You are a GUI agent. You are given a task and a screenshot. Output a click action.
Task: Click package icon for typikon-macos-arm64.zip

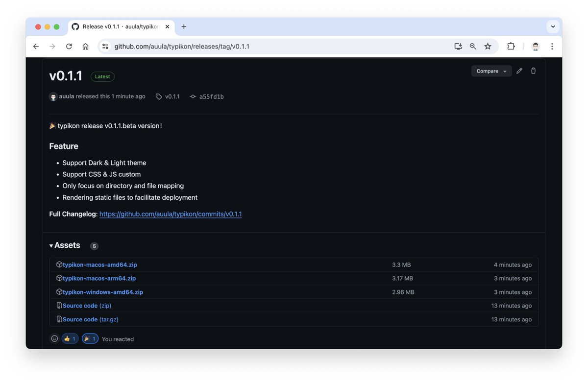coord(59,278)
